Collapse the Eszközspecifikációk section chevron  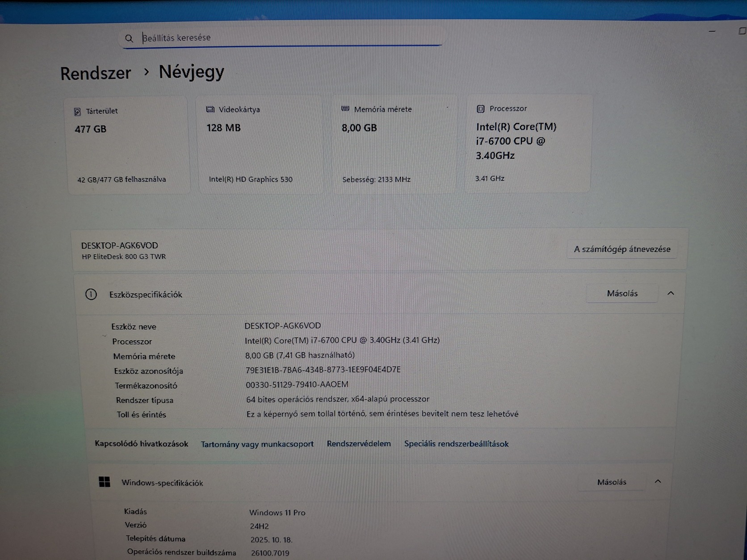point(671,293)
